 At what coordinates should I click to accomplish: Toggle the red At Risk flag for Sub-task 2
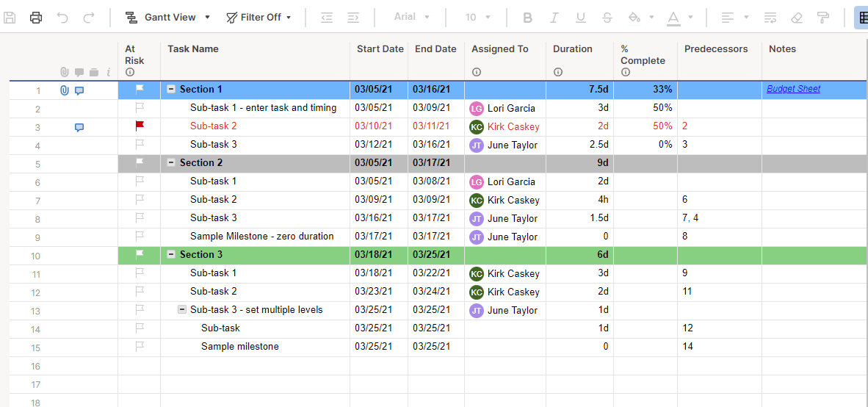(x=140, y=126)
